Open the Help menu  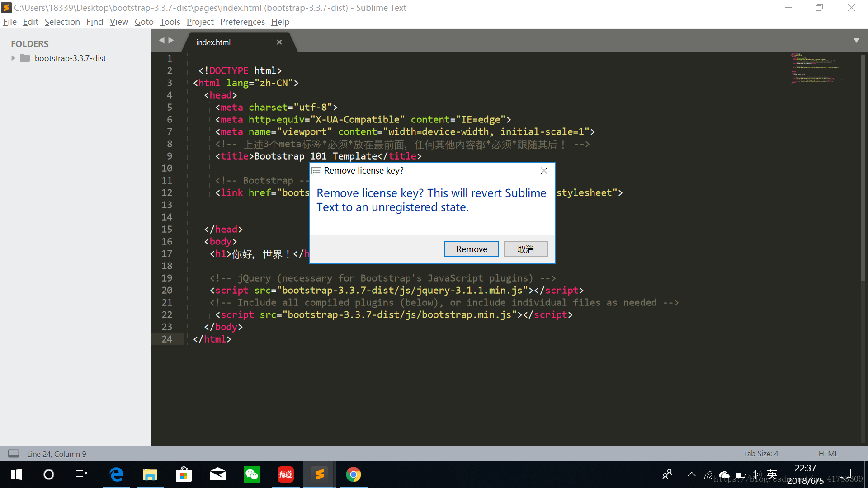pos(280,22)
